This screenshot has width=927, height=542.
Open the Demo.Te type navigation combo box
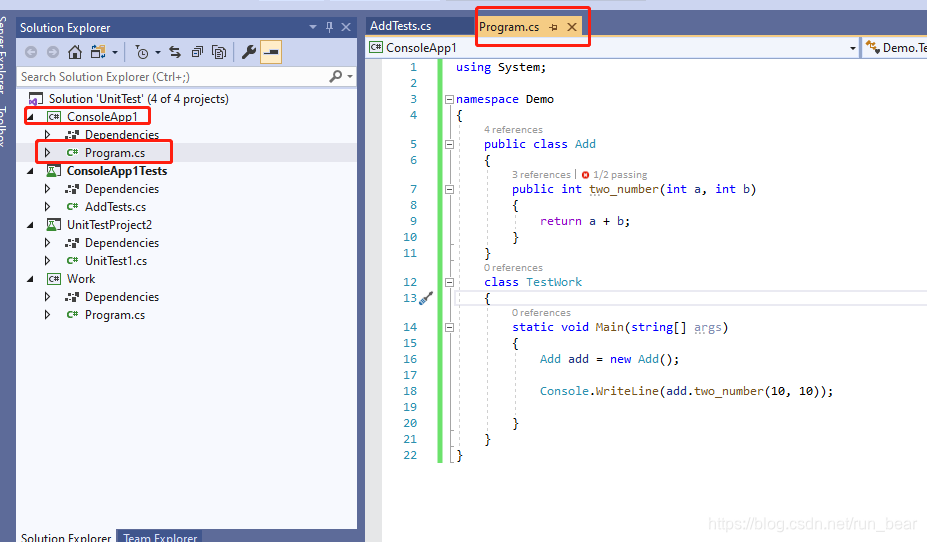(894, 47)
